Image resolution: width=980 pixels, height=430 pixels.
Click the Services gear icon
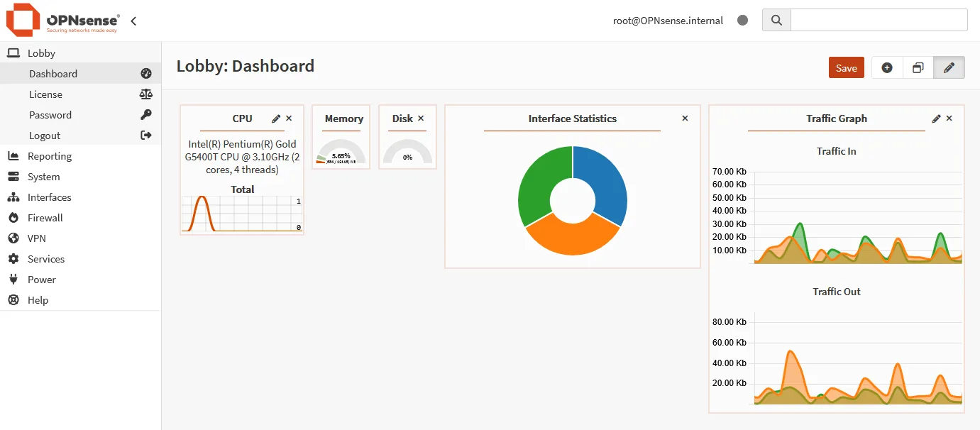tap(15, 258)
